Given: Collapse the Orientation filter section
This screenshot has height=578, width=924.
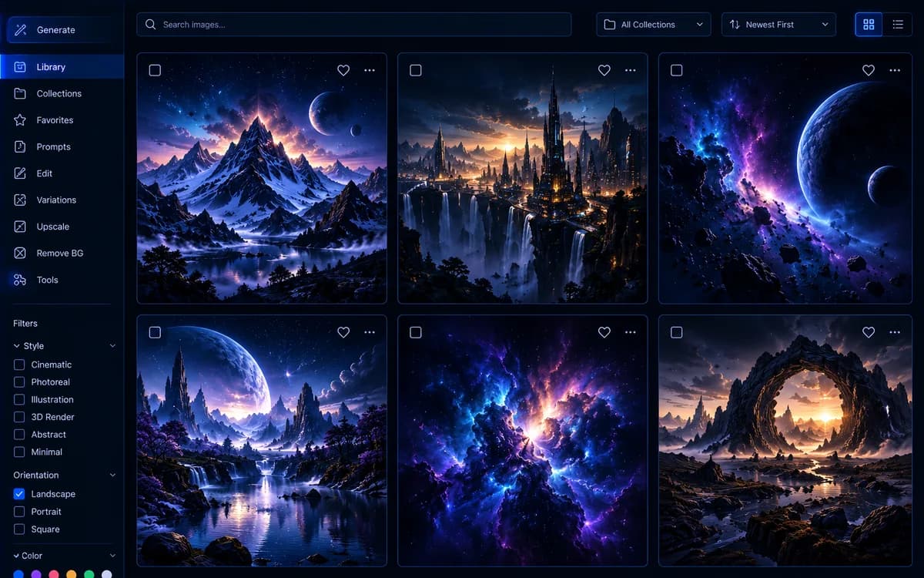Looking at the screenshot, I should pyautogui.click(x=112, y=476).
